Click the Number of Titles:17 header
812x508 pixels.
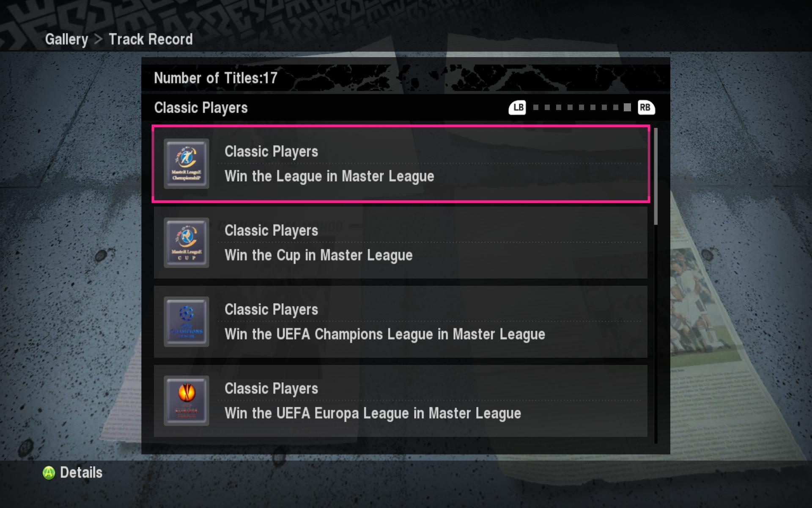(216, 78)
